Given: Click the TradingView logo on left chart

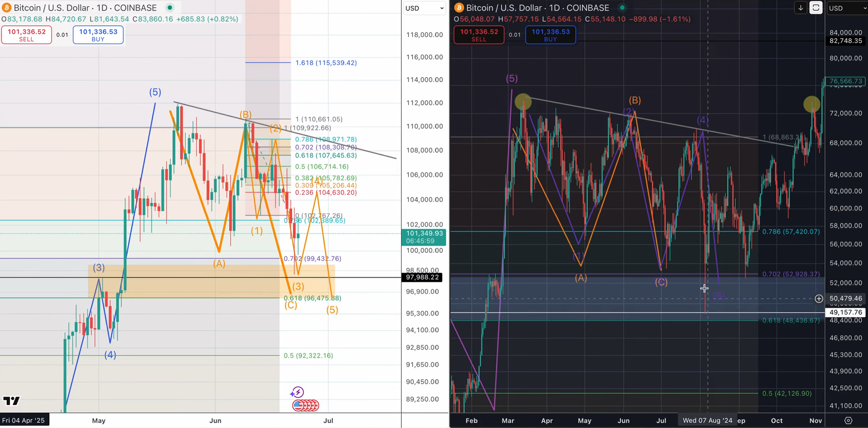Looking at the screenshot, I should 11,401.
